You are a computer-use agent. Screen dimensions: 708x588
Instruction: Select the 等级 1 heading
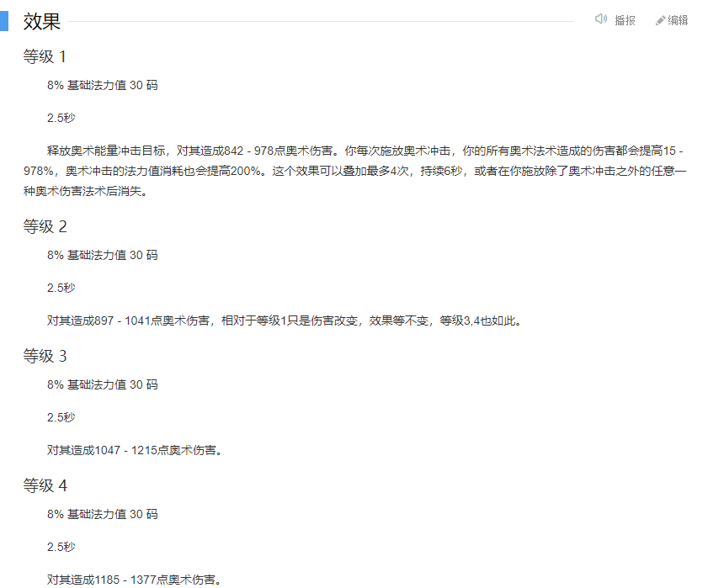coord(45,56)
